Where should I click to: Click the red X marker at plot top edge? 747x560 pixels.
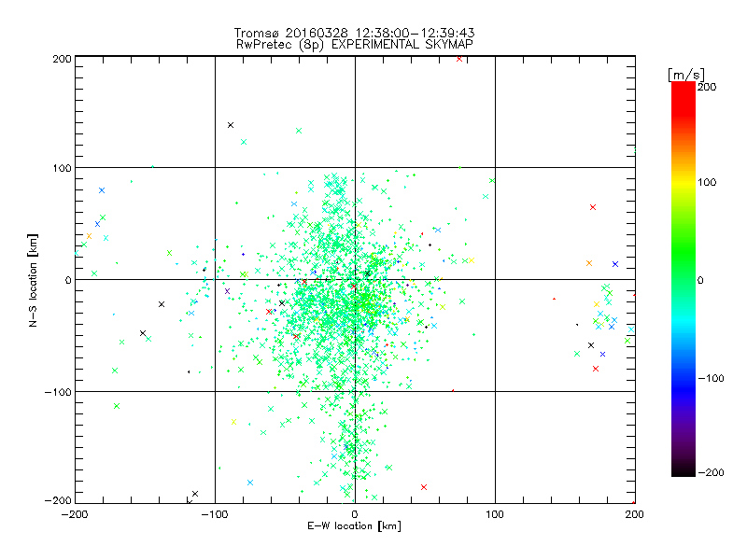click(459, 59)
